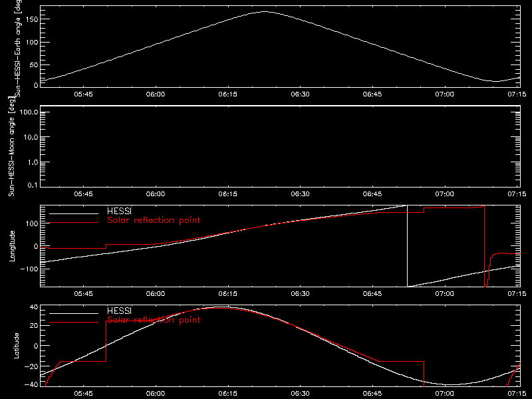
Task: Click 06:00 time label under Longitude plot
Action: (156, 293)
